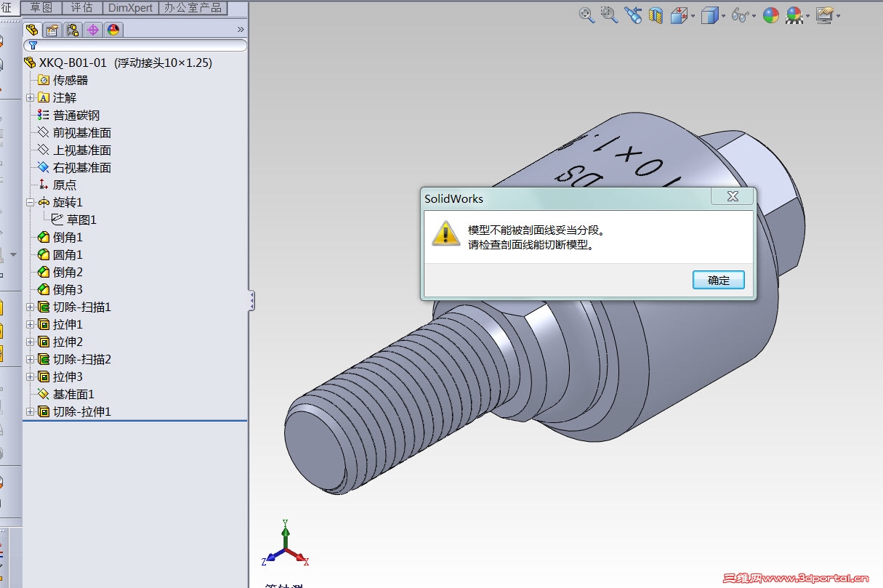Open the View Settings dropdown arrow
Screen dimensions: 883x588
[x=838, y=16]
